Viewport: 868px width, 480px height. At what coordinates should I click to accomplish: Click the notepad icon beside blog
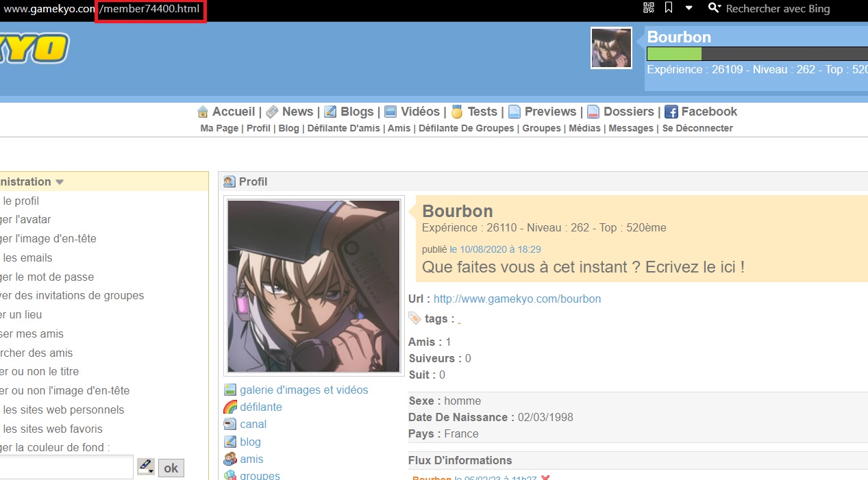tap(230, 442)
